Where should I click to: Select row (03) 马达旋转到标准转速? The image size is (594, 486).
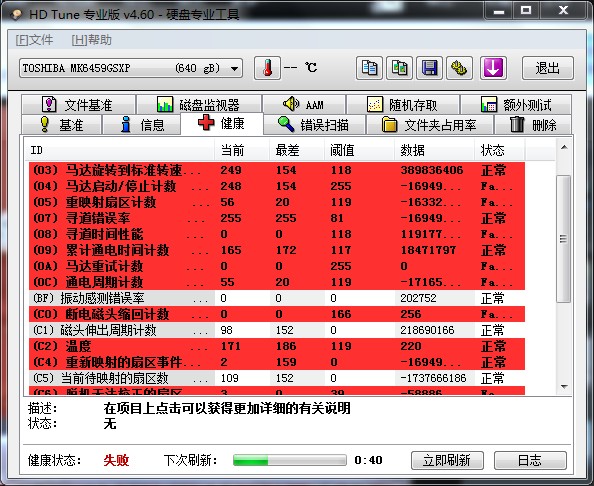point(277,170)
